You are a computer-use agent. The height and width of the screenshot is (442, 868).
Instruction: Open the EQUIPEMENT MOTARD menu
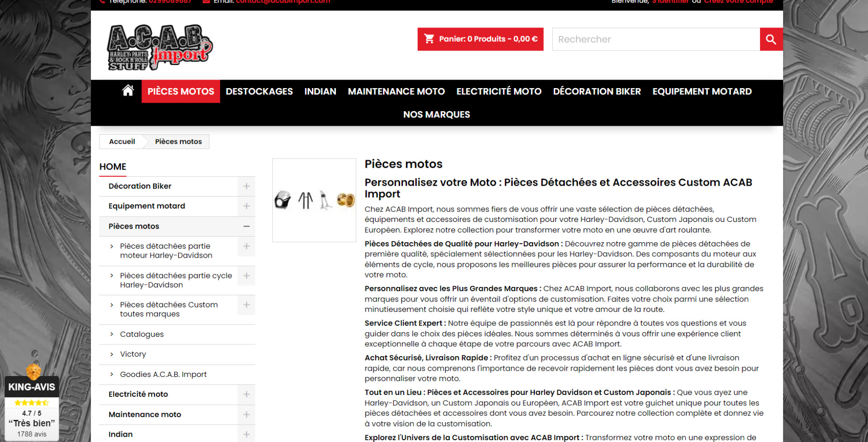702,91
